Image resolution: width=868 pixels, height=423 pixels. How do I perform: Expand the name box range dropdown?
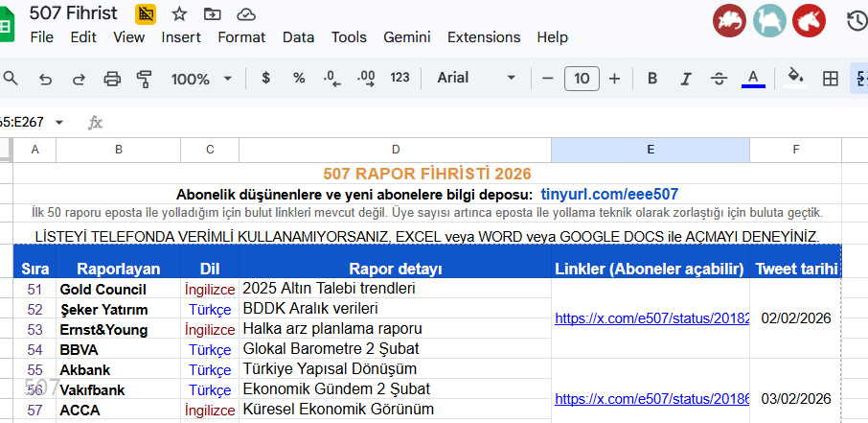click(59, 122)
